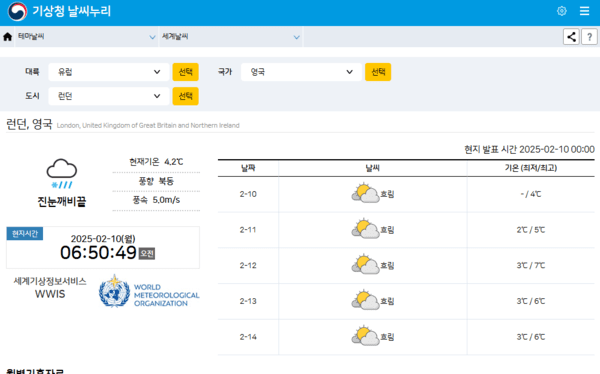Image resolution: width=600 pixels, height=374 pixels.
Task: Click 풍향 북동 wind direction entry
Action: (x=156, y=181)
